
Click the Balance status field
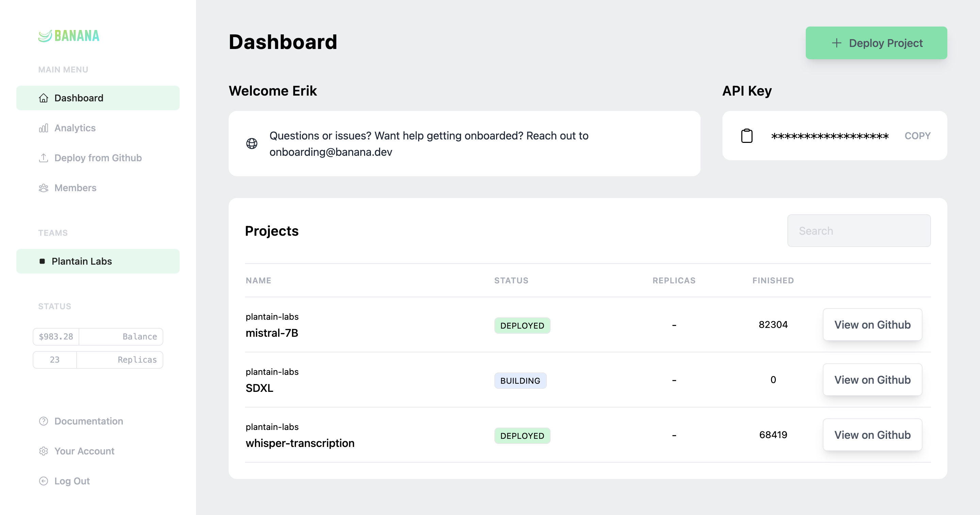click(98, 337)
